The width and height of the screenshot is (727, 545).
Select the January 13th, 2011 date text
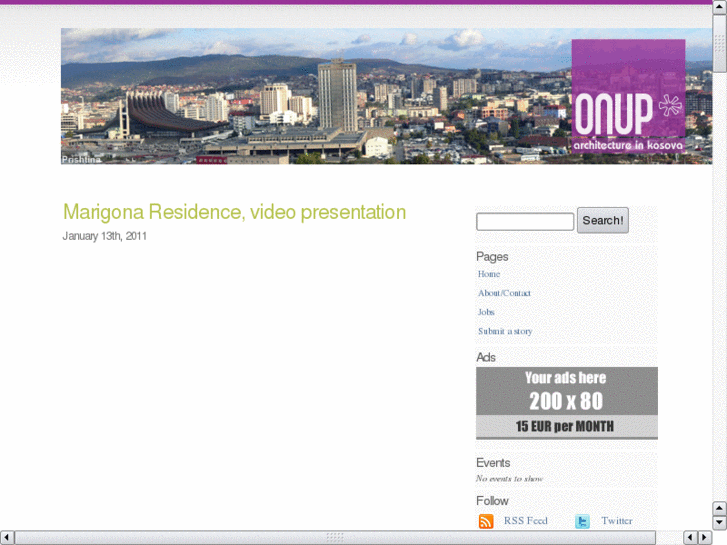click(x=104, y=236)
